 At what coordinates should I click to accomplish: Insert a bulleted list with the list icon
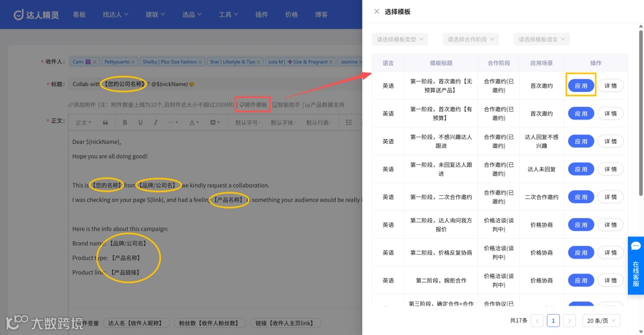pos(349,122)
